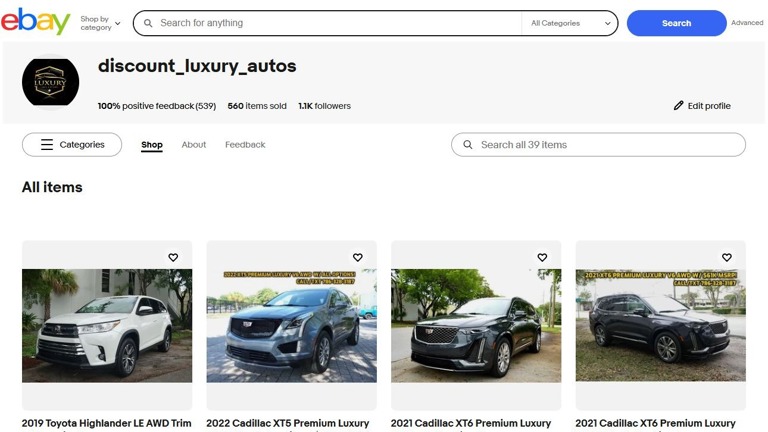Click the magnifier icon in store search
The height and width of the screenshot is (432, 768).
pos(468,145)
